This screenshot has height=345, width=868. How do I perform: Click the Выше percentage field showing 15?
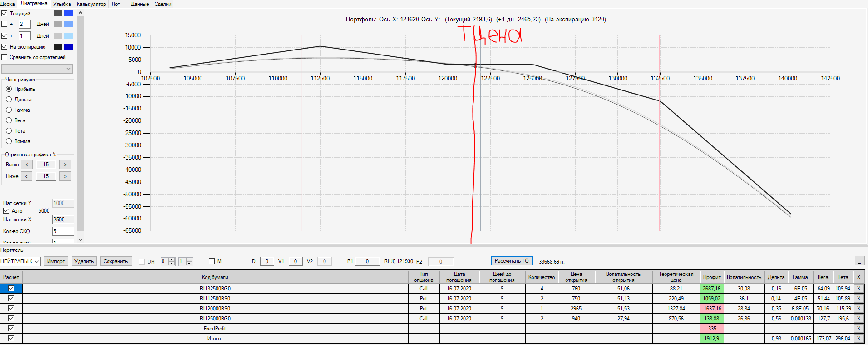point(46,165)
